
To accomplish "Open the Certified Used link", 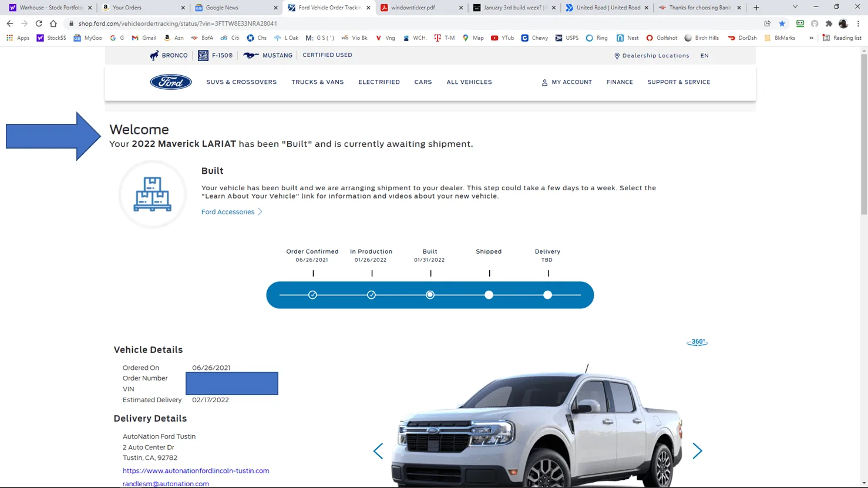I will tap(327, 55).
